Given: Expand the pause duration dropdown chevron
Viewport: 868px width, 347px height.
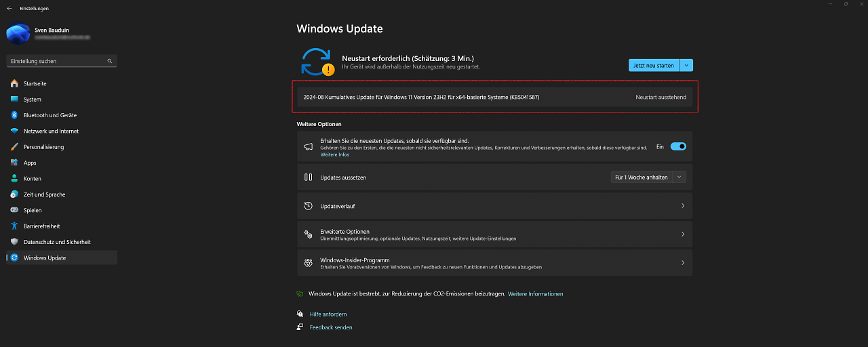Looking at the screenshot, I should coord(679,177).
